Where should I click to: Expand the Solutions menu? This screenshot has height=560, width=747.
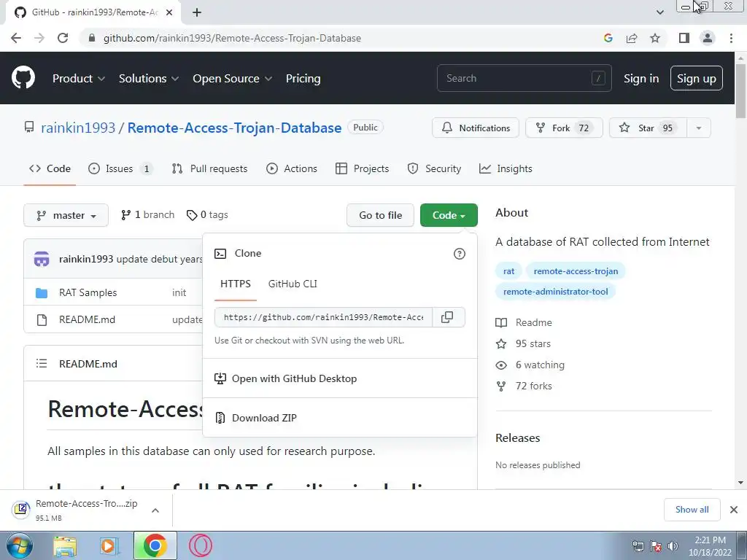coord(149,79)
